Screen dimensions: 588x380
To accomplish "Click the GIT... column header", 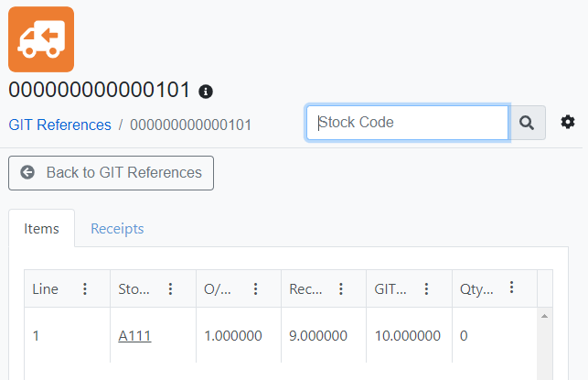I will (x=409, y=288).
